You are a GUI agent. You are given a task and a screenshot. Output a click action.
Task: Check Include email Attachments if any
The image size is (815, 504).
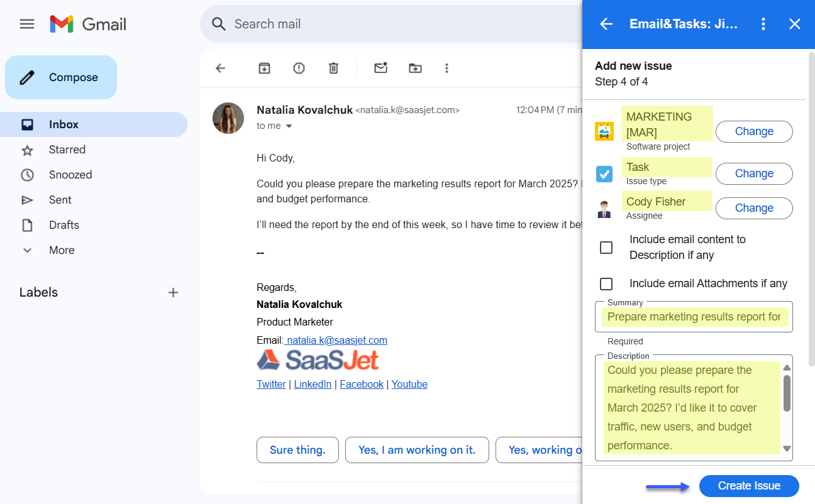pyautogui.click(x=606, y=284)
